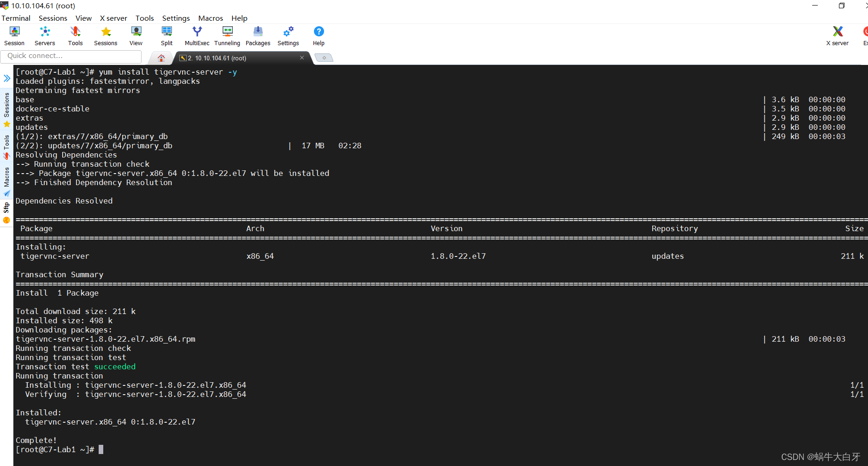Open the Tools menu in menu bar
Viewport: 868px width, 466px height.
click(x=145, y=18)
